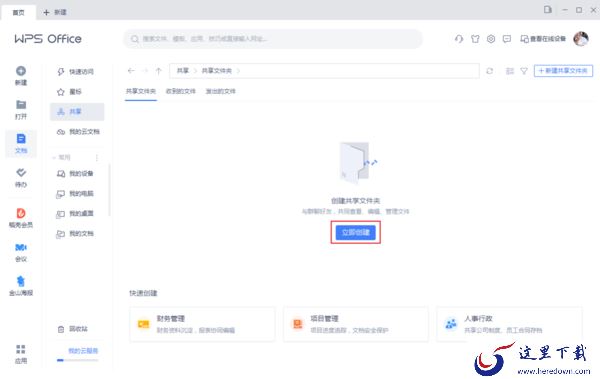This screenshot has height=379, width=600.
Task: Open the 我的云服务 link
Action: (83, 351)
